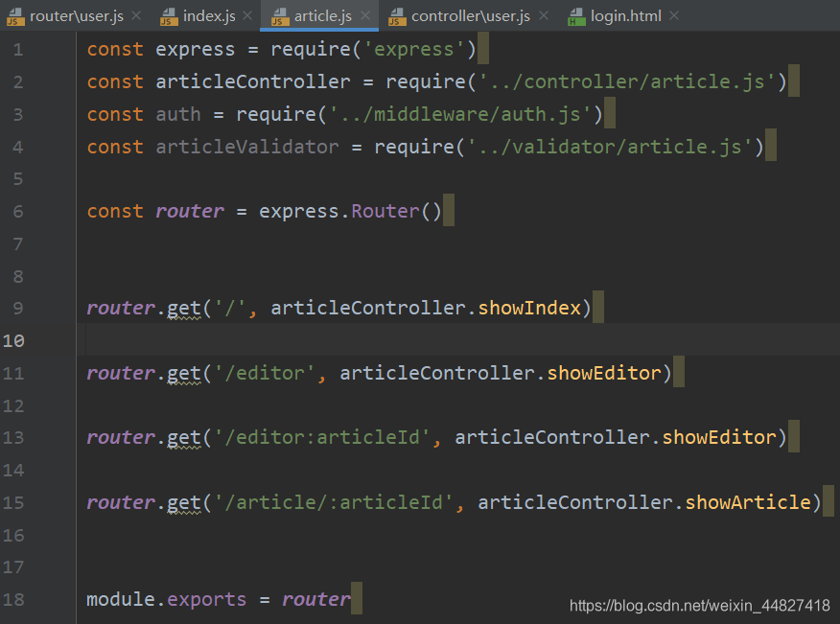Click the '/editor' route string on line 11
Image resolution: width=840 pixels, height=624 pixels.
[265, 373]
